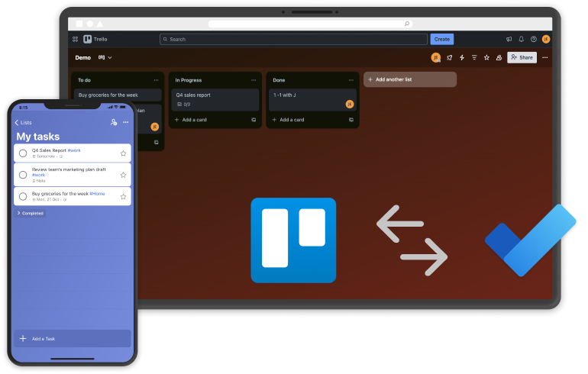Open the megaphone feedback icon
This screenshot has width=588, height=374.
(x=509, y=39)
